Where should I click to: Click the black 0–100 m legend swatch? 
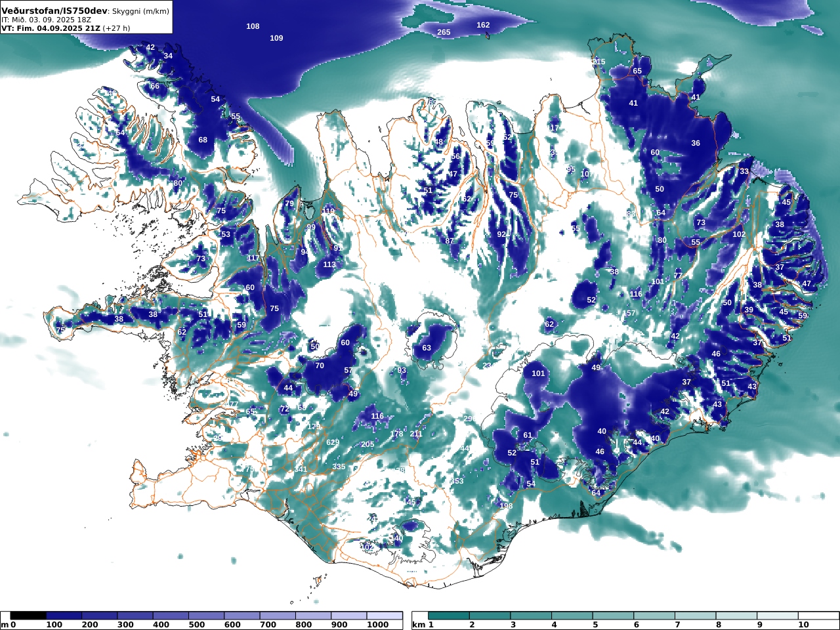click(x=28, y=616)
